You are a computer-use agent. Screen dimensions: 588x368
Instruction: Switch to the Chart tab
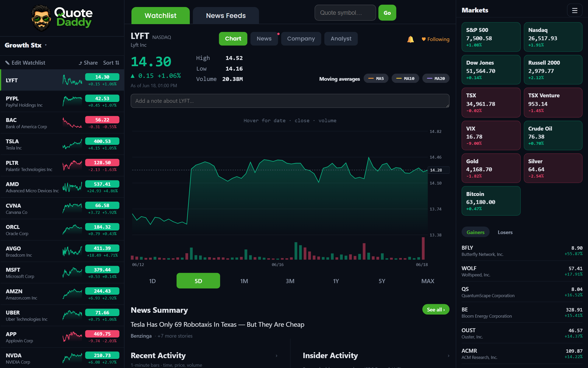[x=233, y=39]
